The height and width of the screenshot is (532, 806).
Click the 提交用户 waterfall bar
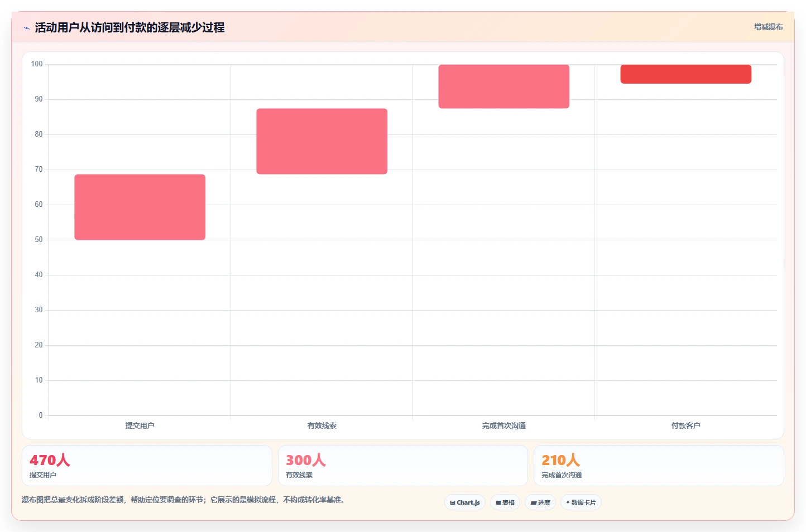pos(140,207)
